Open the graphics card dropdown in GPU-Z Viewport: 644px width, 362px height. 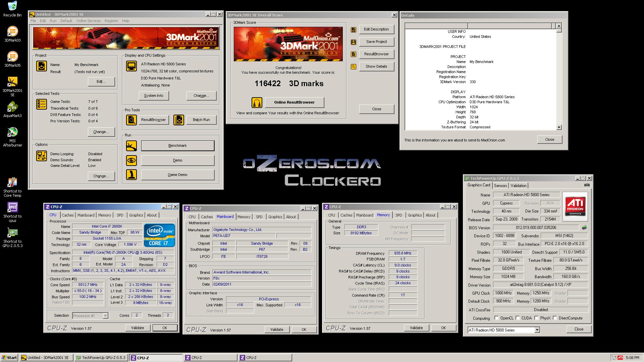[x=537, y=330]
